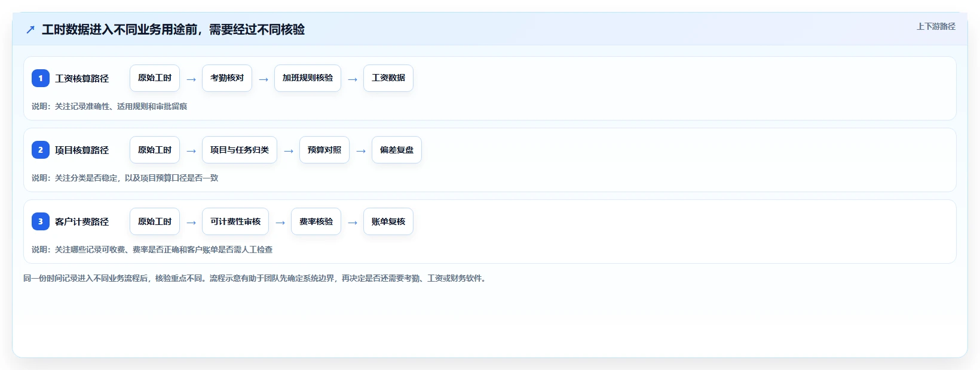The height and width of the screenshot is (370, 980).
Task: Click 原始工时 step in 项目核算路径 row
Action: point(155,150)
